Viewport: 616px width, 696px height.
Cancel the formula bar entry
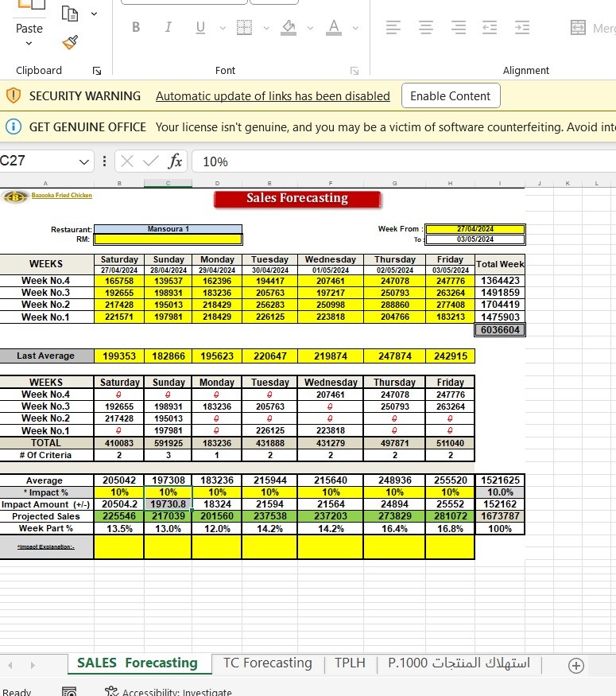click(127, 161)
